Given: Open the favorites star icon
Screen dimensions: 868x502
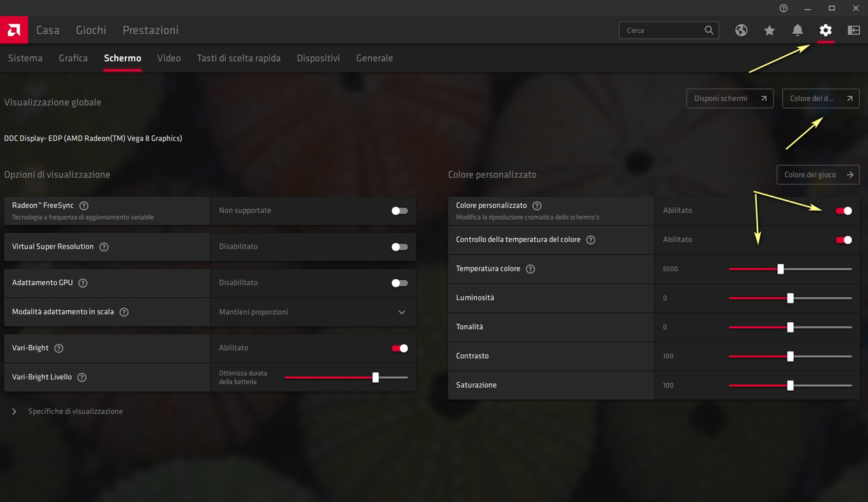Looking at the screenshot, I should pos(769,30).
